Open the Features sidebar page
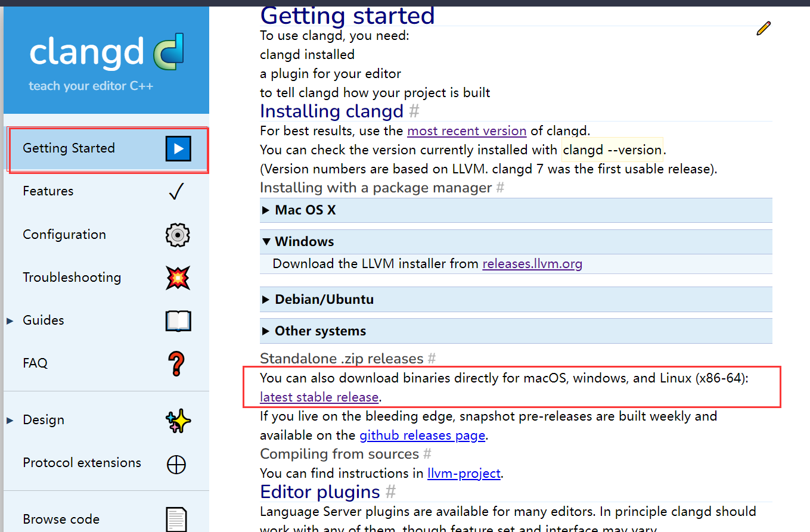Viewport: 810px width, 532px height. click(x=48, y=191)
